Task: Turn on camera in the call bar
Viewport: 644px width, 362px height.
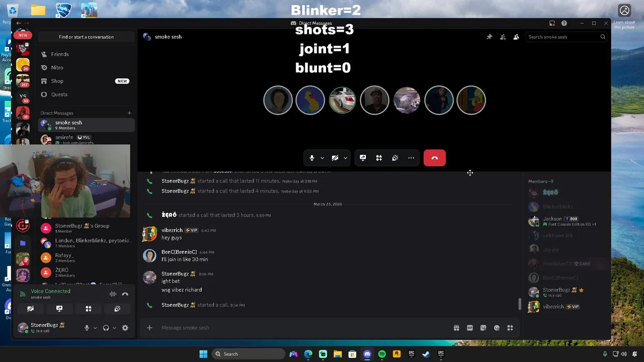Action: coord(335,158)
